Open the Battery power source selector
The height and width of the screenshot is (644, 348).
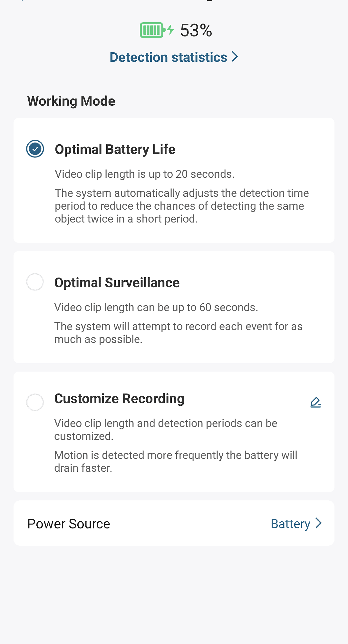(290, 524)
